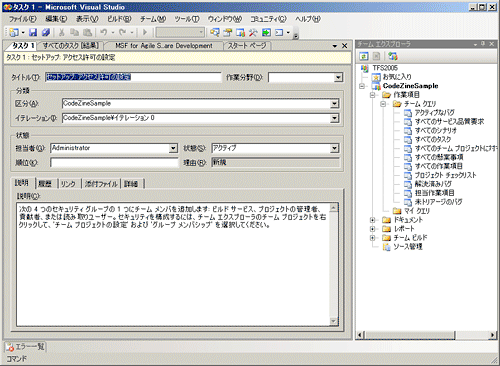
Task: Click the greyed-out stop icon in Team Explorer toolbar
Action: tap(376, 56)
